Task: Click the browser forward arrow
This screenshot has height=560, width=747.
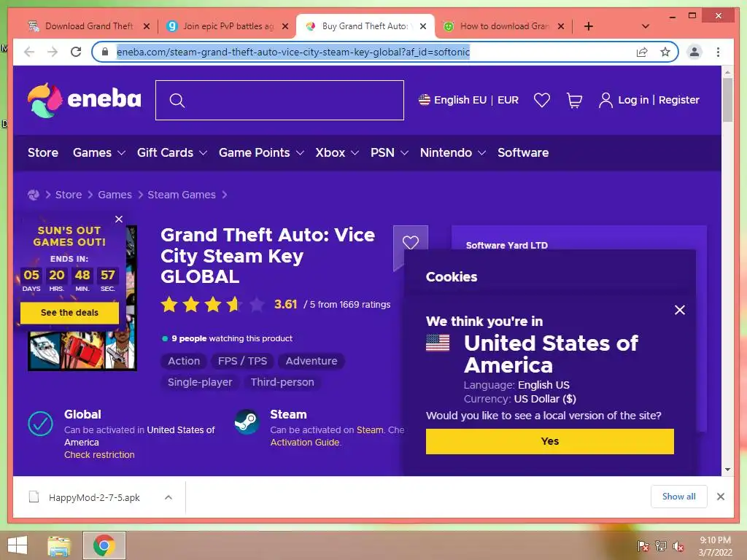Action: [x=53, y=52]
